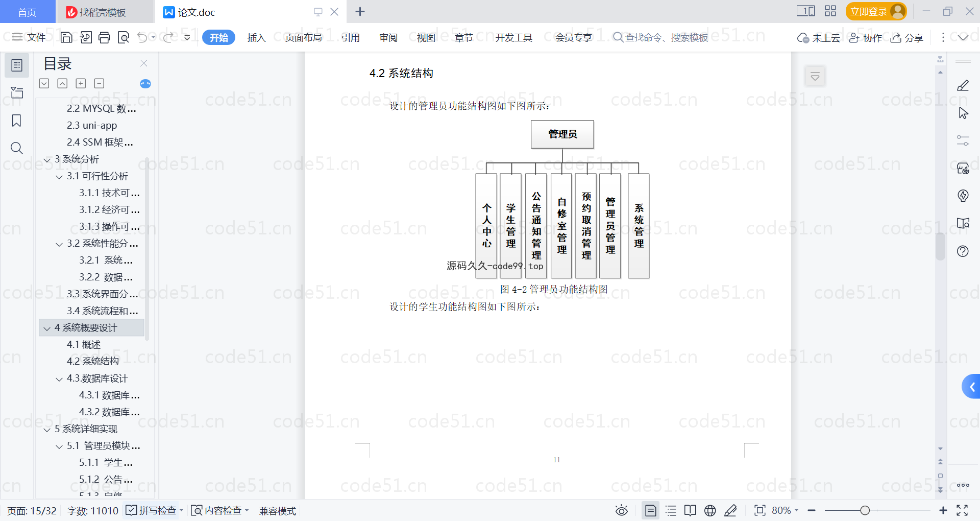This screenshot has height=521, width=980.
Task: Click collapse-all minus box in TOC panel
Action: tap(100, 83)
